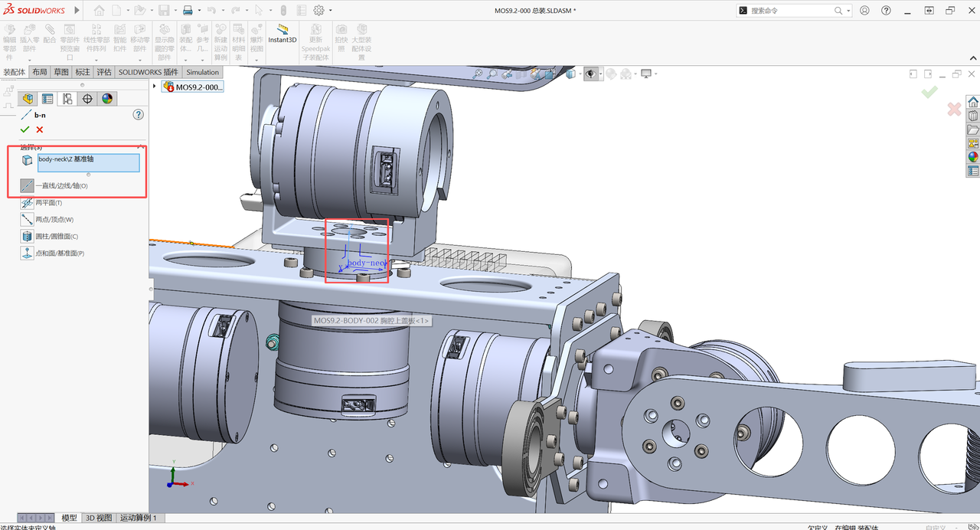Expand the SOLIDWORKS logo menu arrow
980x530 pixels.
click(x=77, y=11)
